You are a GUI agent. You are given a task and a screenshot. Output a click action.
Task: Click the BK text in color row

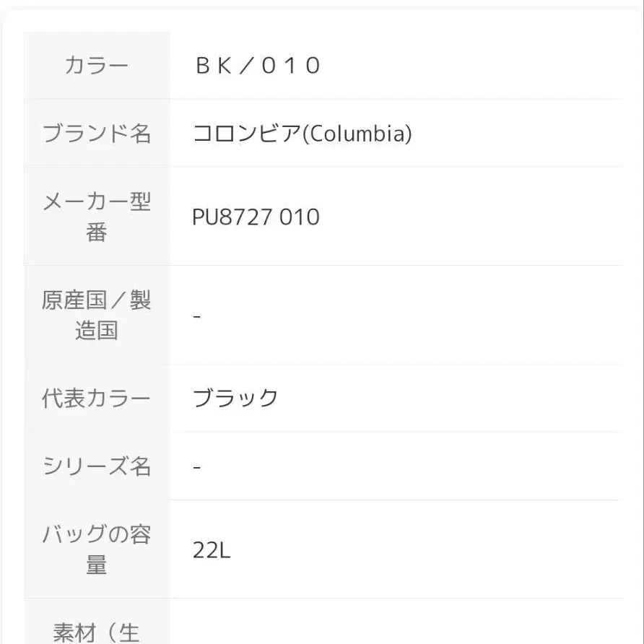point(214,66)
